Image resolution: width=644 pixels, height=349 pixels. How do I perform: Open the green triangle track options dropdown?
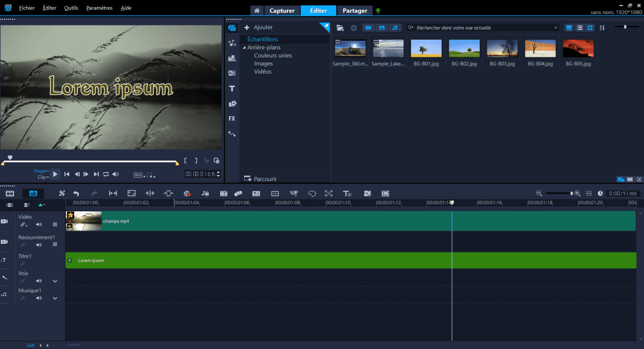coord(42,205)
